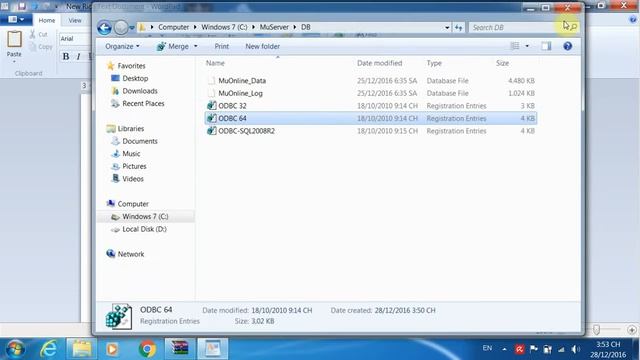Click the Computer breadcrumb in address bar
The width and height of the screenshot is (640, 360).
pos(173,27)
